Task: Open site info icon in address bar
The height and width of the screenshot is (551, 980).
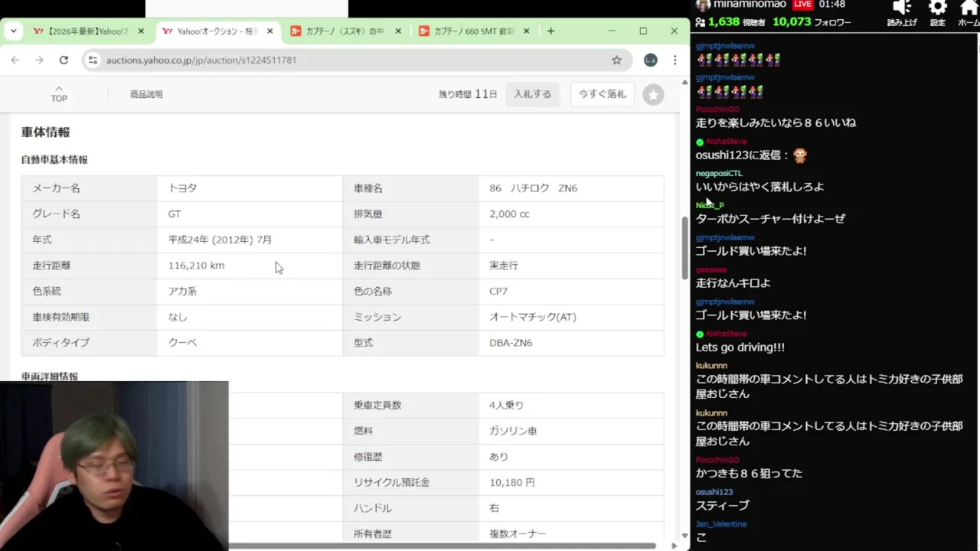Action: [x=93, y=60]
